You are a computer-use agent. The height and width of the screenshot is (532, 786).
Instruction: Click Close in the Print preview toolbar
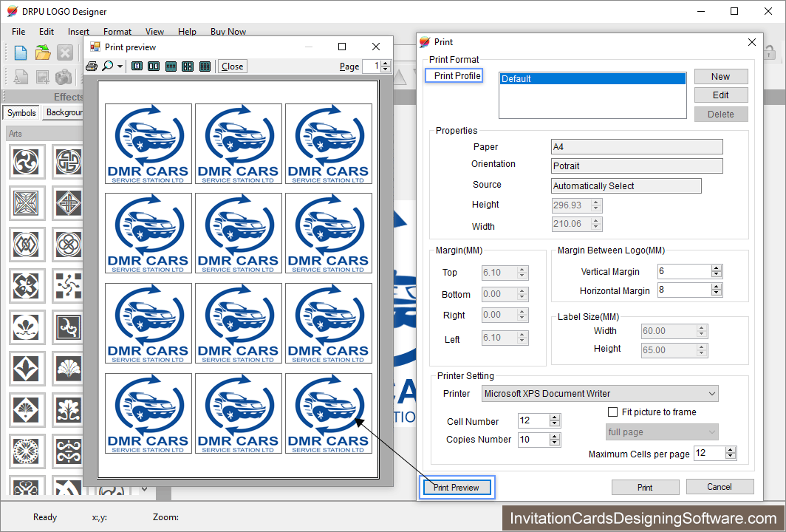click(232, 66)
